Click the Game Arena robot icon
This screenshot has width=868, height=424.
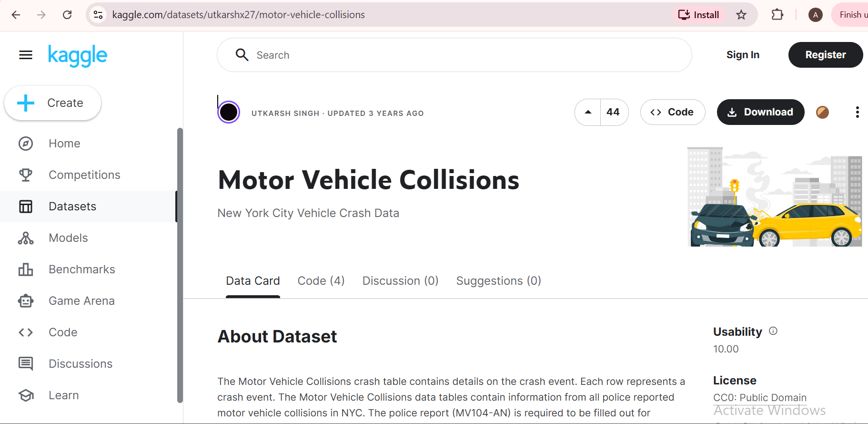coord(26,301)
